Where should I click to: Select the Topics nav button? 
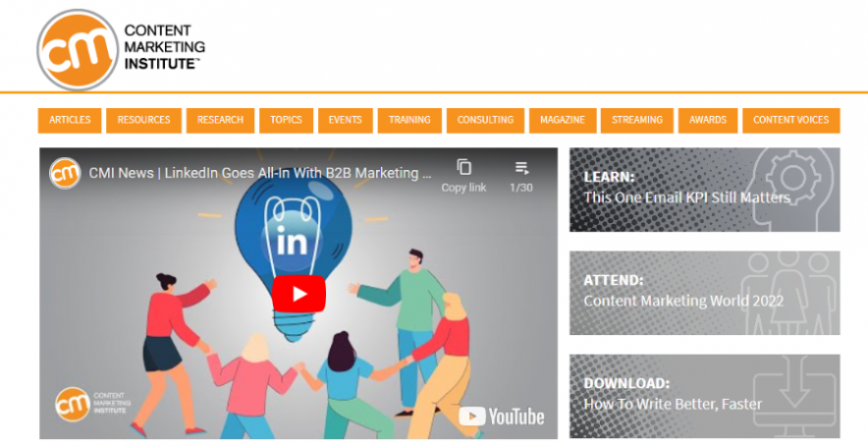[x=286, y=120]
